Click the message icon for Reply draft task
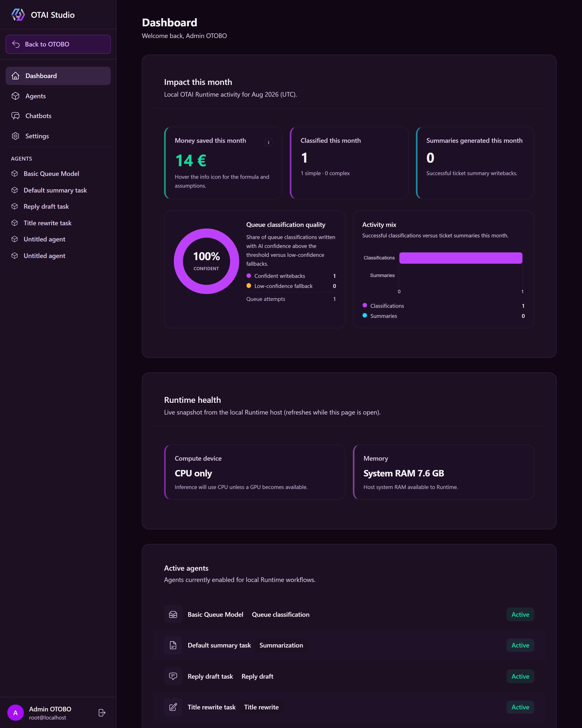 (173, 676)
